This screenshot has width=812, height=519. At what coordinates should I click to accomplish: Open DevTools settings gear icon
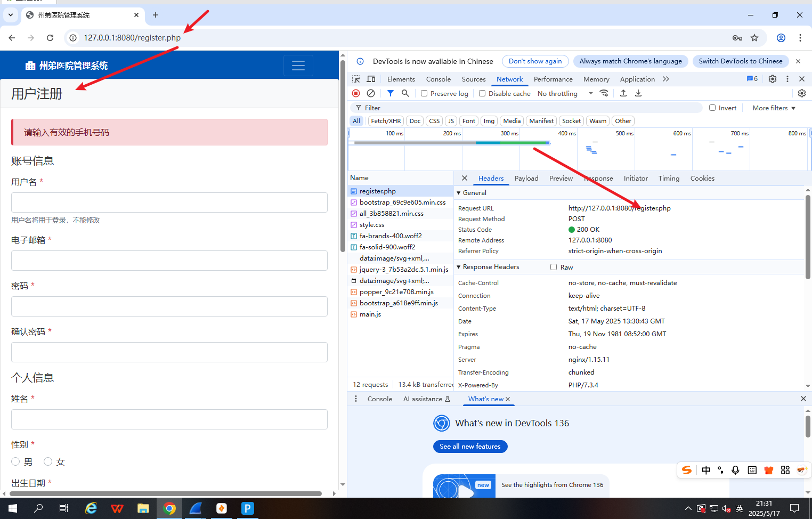773,79
